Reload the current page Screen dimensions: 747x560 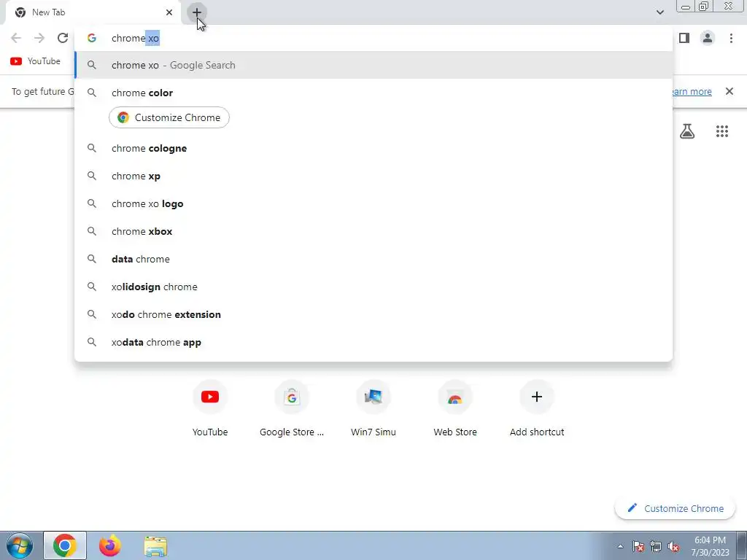pyautogui.click(x=63, y=38)
